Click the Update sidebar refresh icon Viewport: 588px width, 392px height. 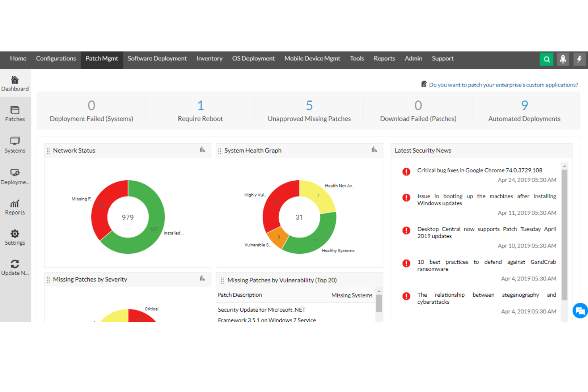coord(15,267)
